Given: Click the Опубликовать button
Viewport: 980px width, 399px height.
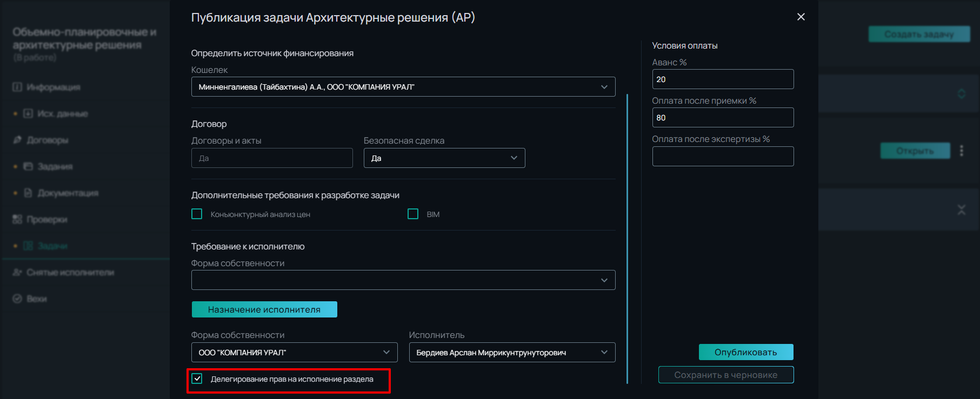Looking at the screenshot, I should coord(746,352).
